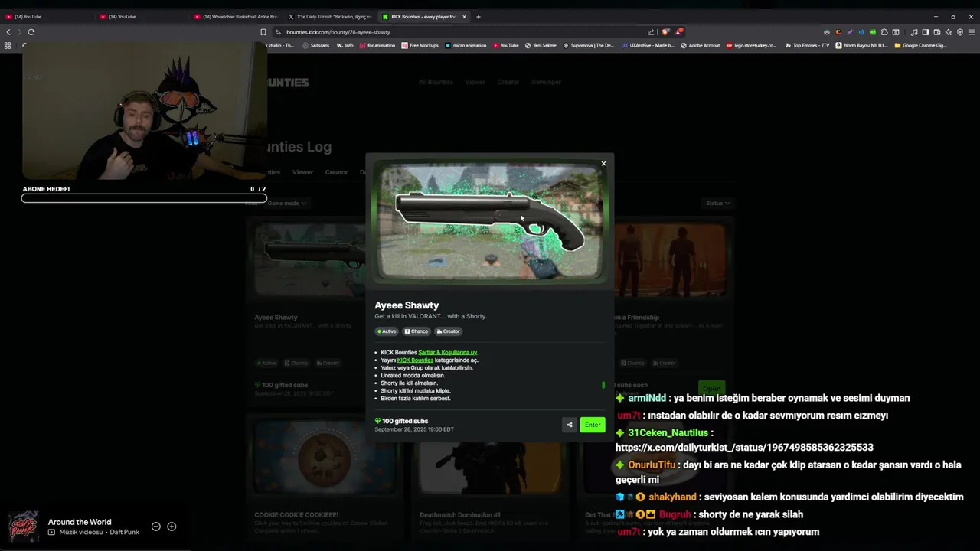
Task: Open the apps grid icon in bookmarks bar
Action: [x=8, y=46]
